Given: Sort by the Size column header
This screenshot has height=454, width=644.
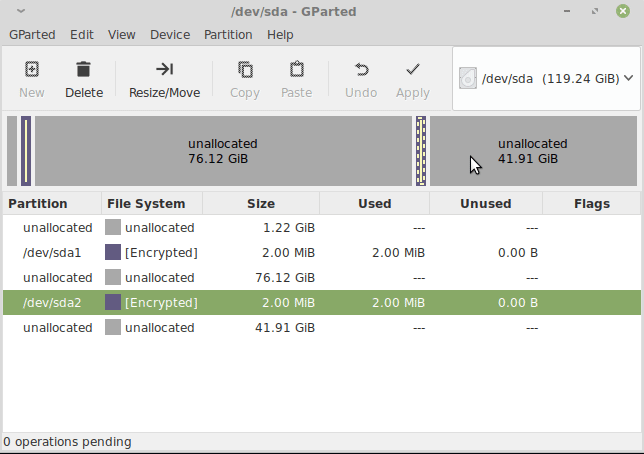Looking at the screenshot, I should (261, 203).
